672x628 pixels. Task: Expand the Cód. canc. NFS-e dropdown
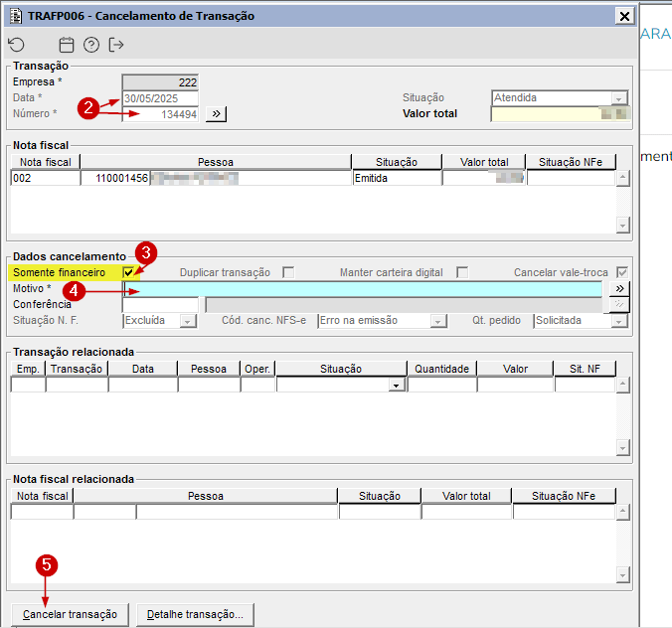(438, 321)
